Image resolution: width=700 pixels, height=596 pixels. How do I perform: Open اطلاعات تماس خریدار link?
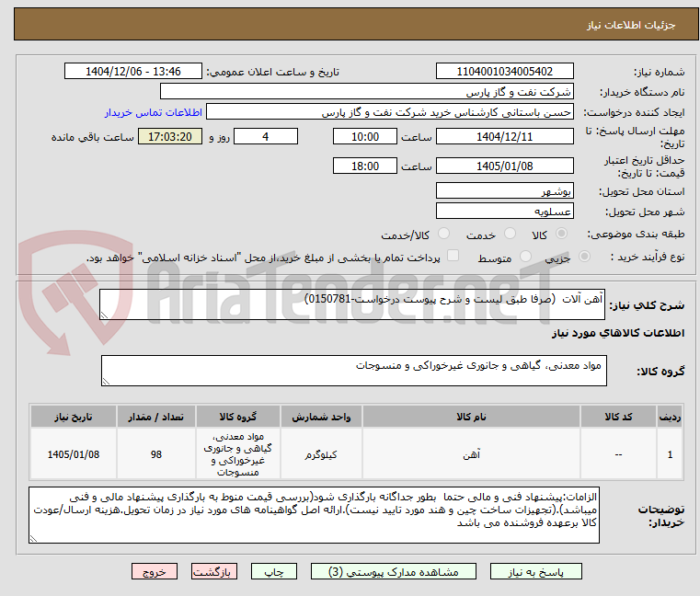coord(154,112)
